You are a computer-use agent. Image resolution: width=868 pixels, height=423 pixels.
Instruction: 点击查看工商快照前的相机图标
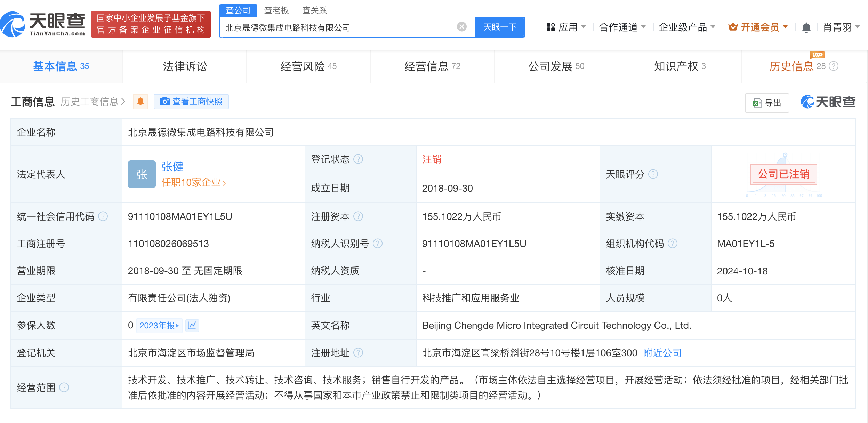pyautogui.click(x=165, y=101)
